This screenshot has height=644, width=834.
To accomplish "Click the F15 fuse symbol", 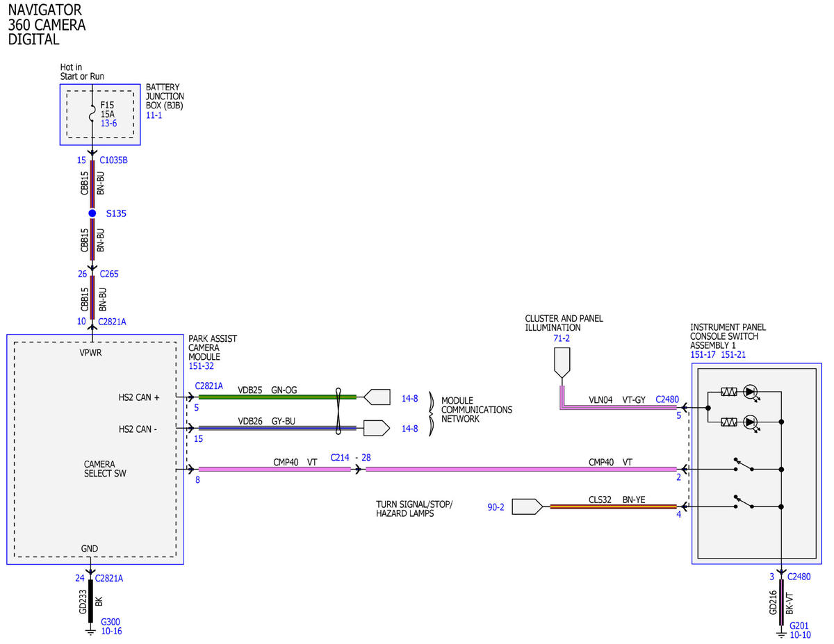I will click(x=92, y=114).
